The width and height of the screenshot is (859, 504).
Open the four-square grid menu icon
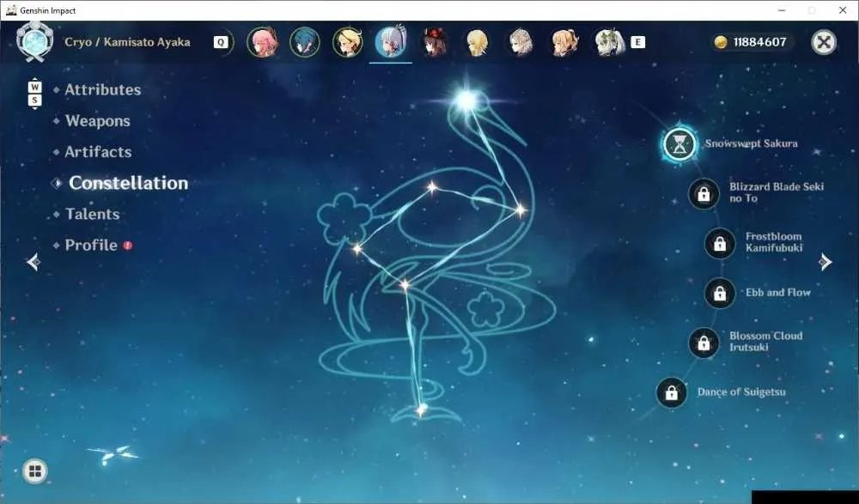coord(35,471)
